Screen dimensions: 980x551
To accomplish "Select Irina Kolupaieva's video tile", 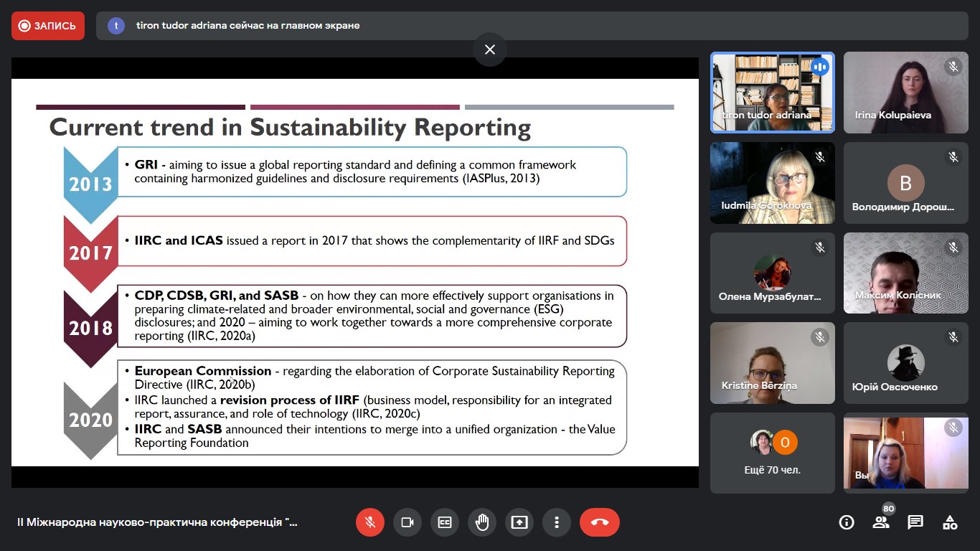I will coord(905,93).
